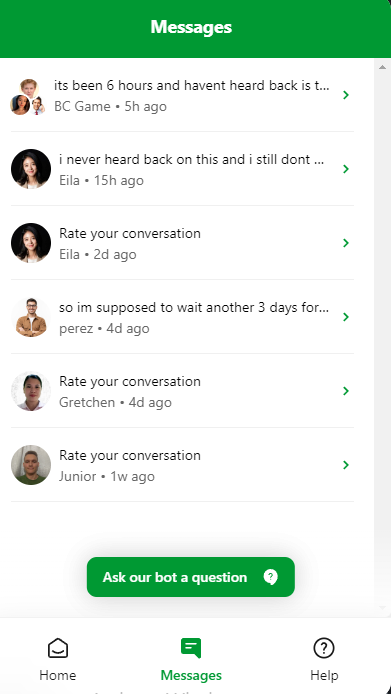Viewport: 391px width, 694px height.
Task: Open the chevron for Gretchen's conversation
Action: [346, 391]
